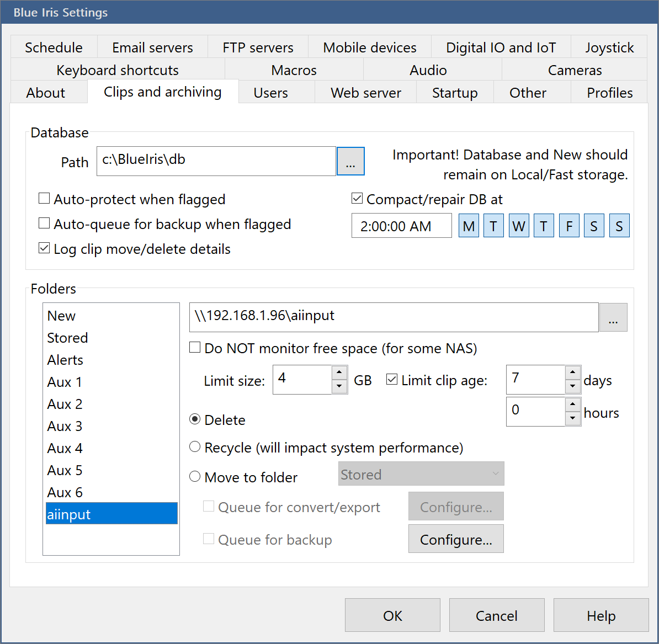Select Aux 2 folder
The width and height of the screenshot is (659, 644).
click(111, 404)
